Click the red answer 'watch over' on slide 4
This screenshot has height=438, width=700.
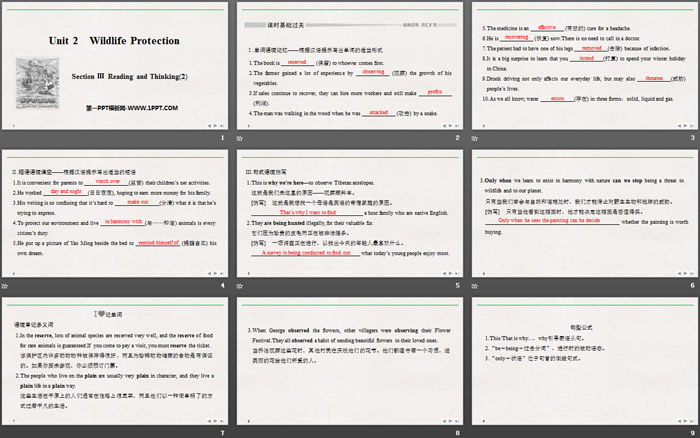click(108, 181)
